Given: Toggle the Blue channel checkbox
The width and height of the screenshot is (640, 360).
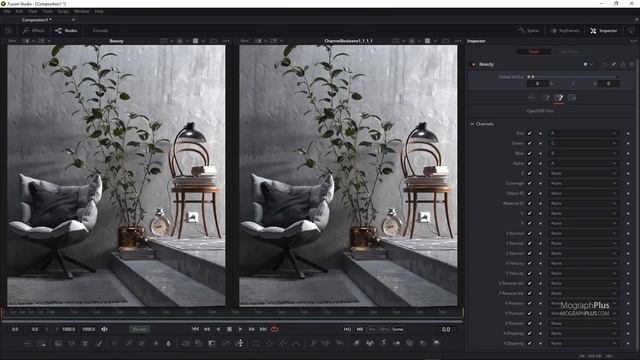Looking at the screenshot, I should tap(530, 153).
